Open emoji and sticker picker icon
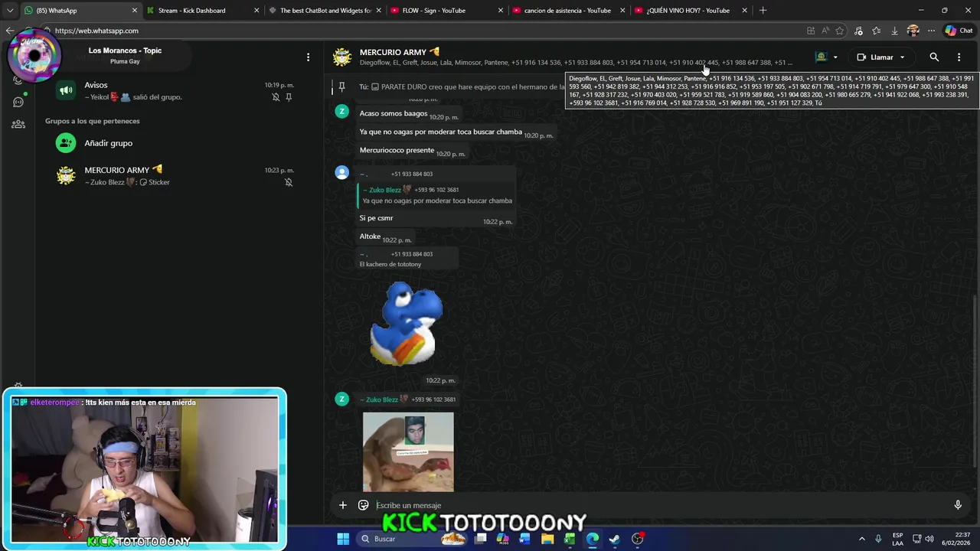The width and height of the screenshot is (980, 551). (364, 505)
